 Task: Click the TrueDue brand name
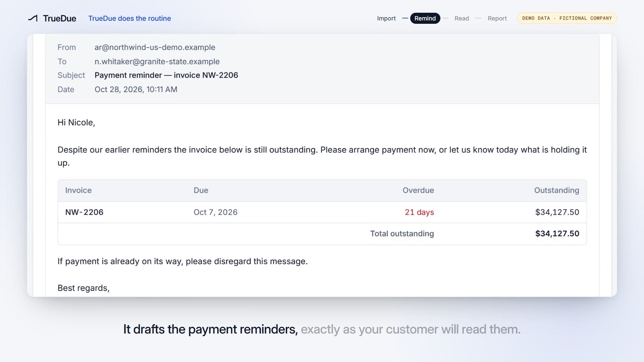59,18
